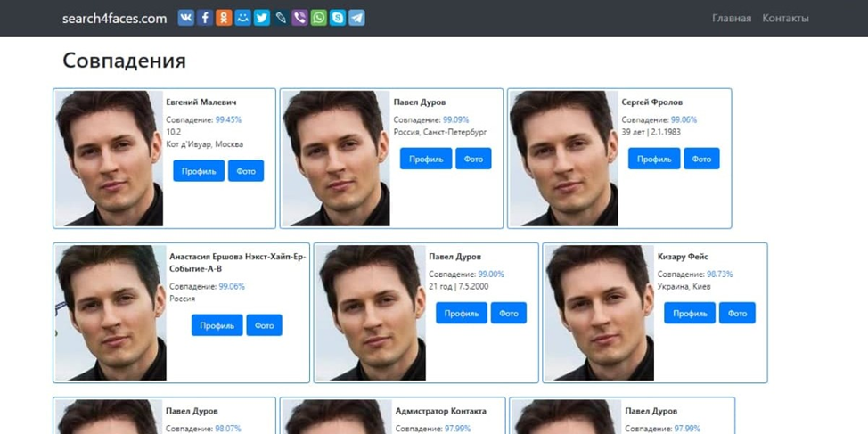Click the location Россия, Санкт-Петербург
Viewport: 868px width, 434px height.
pos(440,132)
